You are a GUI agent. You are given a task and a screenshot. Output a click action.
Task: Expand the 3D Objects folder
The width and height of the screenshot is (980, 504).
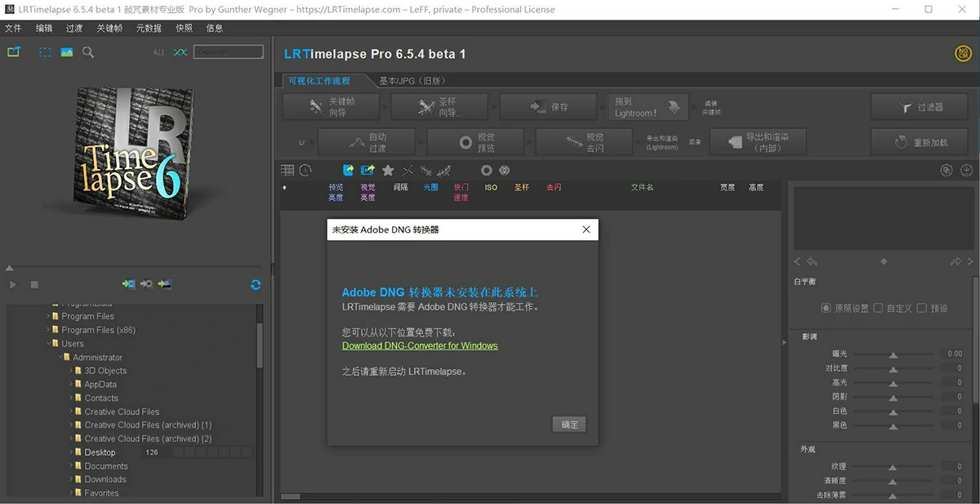point(71,371)
